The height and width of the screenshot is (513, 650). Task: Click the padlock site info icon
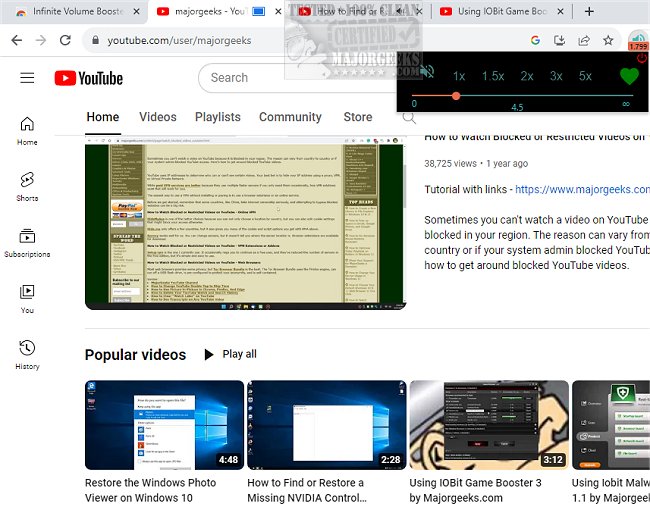tap(96, 40)
